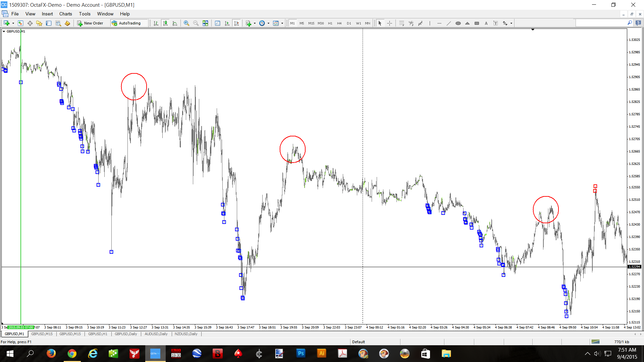Click the Arrows objects icon
644x362 pixels.
505,23
